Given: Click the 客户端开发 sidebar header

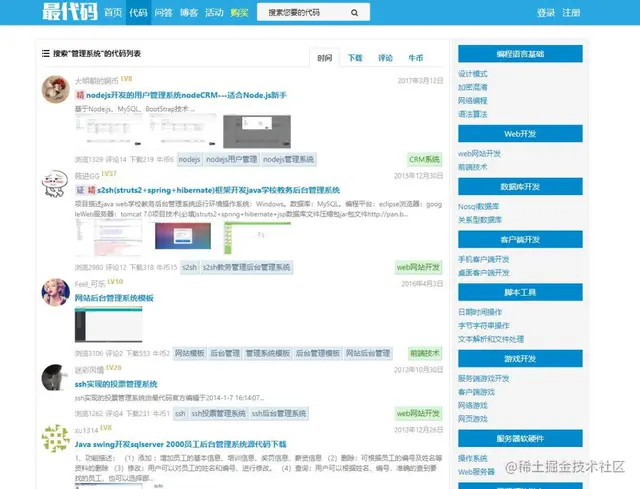Looking at the screenshot, I should pyautogui.click(x=520, y=240).
